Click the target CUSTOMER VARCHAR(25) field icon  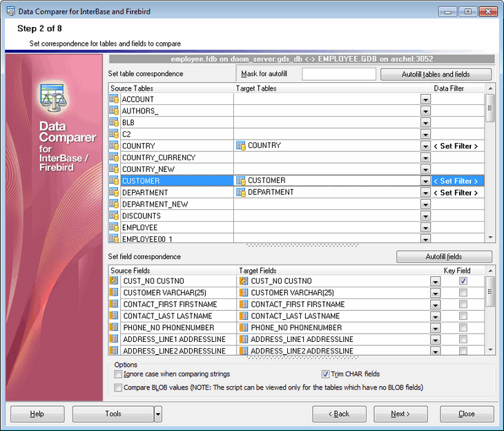tap(244, 292)
